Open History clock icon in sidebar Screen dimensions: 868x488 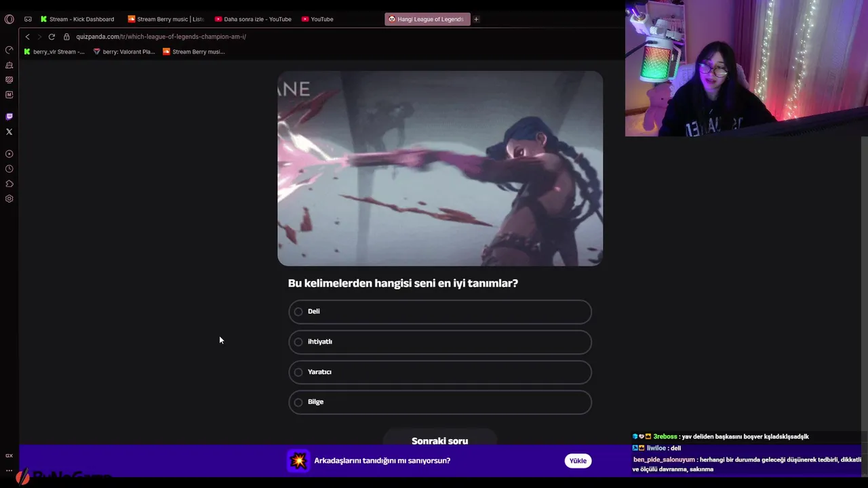[x=9, y=169]
